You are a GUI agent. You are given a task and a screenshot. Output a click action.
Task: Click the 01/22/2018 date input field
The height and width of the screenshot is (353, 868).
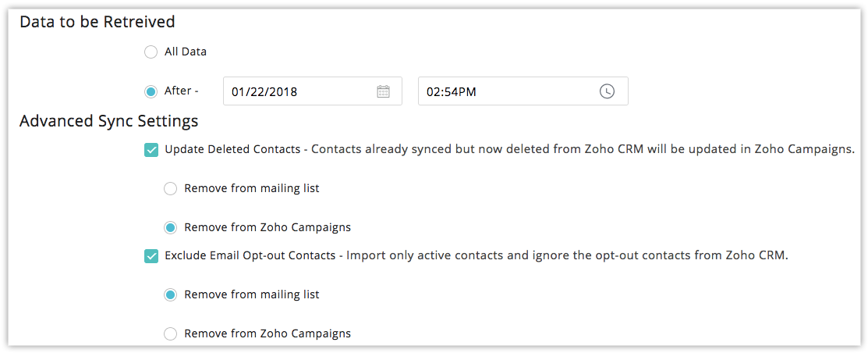tap(312, 91)
